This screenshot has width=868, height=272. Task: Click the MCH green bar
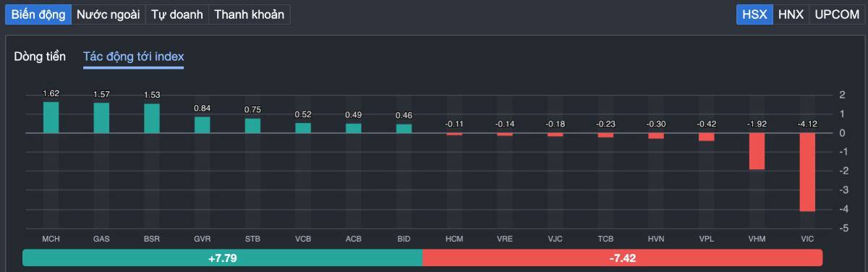pos(51,117)
